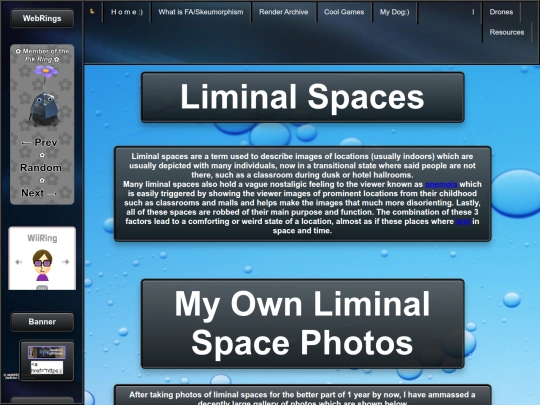Click the Mii avatar in WiiRing

(42, 265)
